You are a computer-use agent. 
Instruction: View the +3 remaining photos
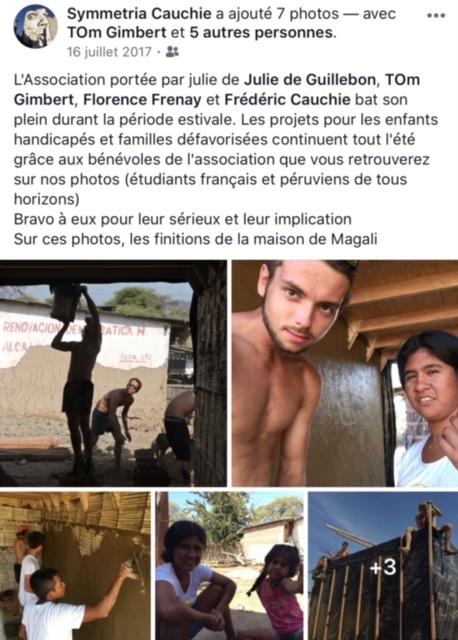click(383, 566)
